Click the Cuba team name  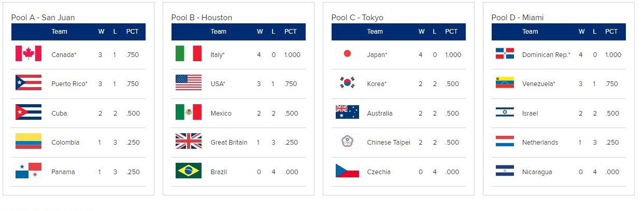(x=59, y=113)
